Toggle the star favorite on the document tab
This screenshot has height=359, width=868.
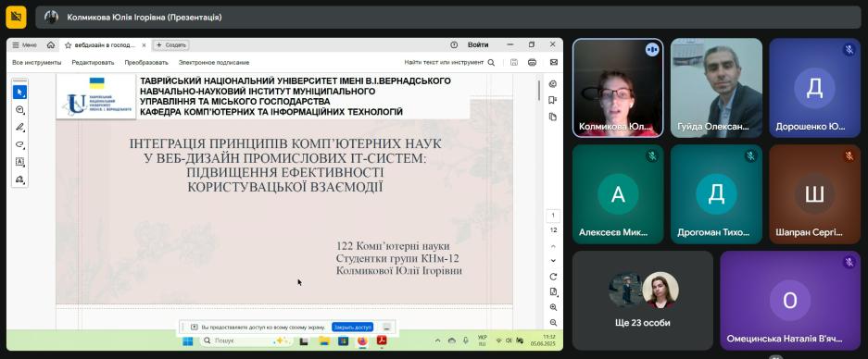(x=69, y=44)
